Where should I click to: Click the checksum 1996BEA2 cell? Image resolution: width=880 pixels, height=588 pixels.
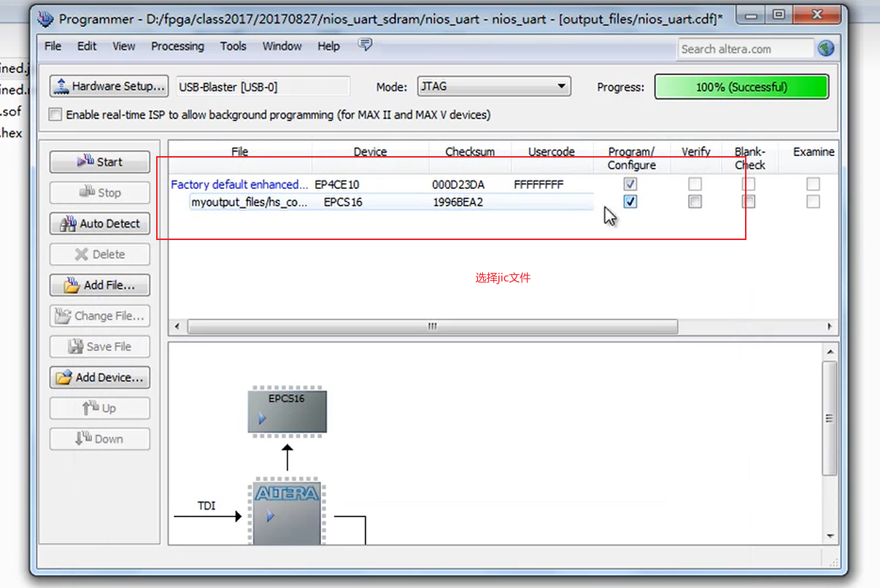click(x=458, y=202)
